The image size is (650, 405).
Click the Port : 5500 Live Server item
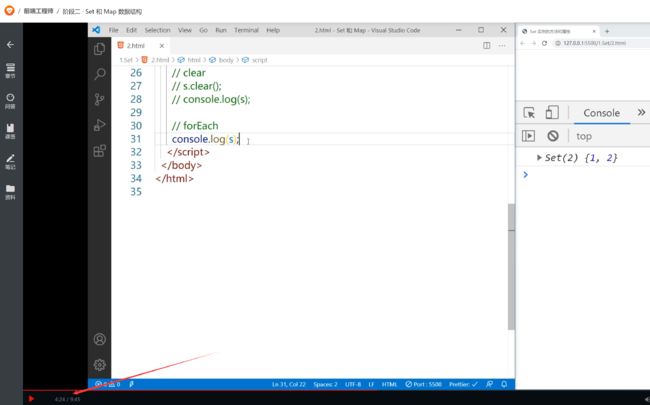point(424,384)
